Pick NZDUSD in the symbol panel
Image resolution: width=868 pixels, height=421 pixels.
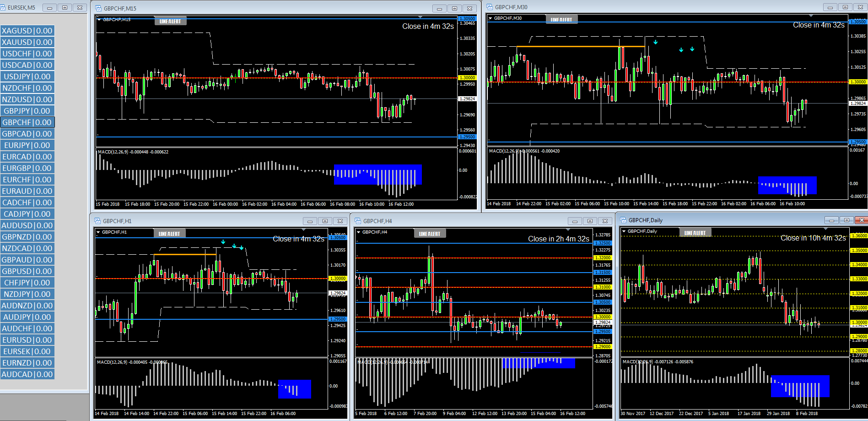click(27, 99)
